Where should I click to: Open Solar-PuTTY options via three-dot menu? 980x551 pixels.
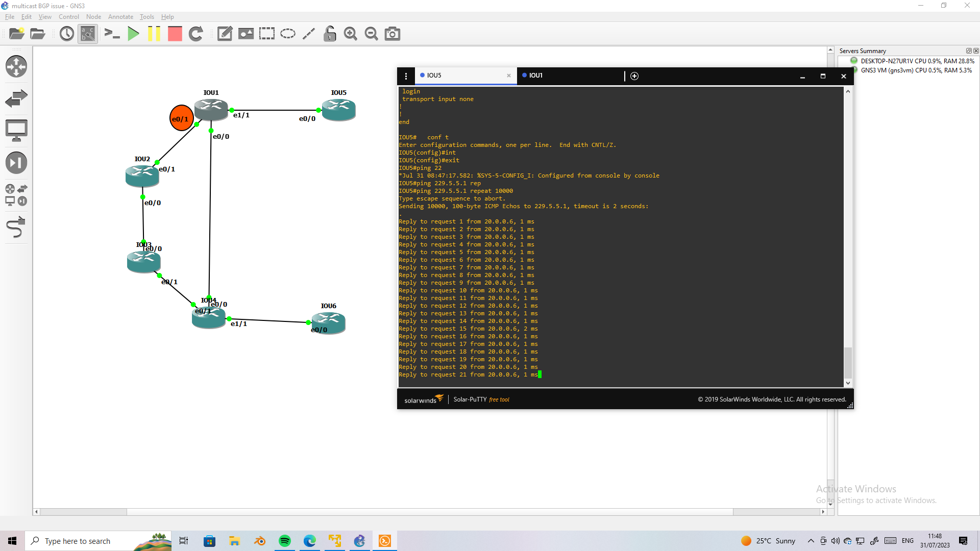[x=406, y=76]
